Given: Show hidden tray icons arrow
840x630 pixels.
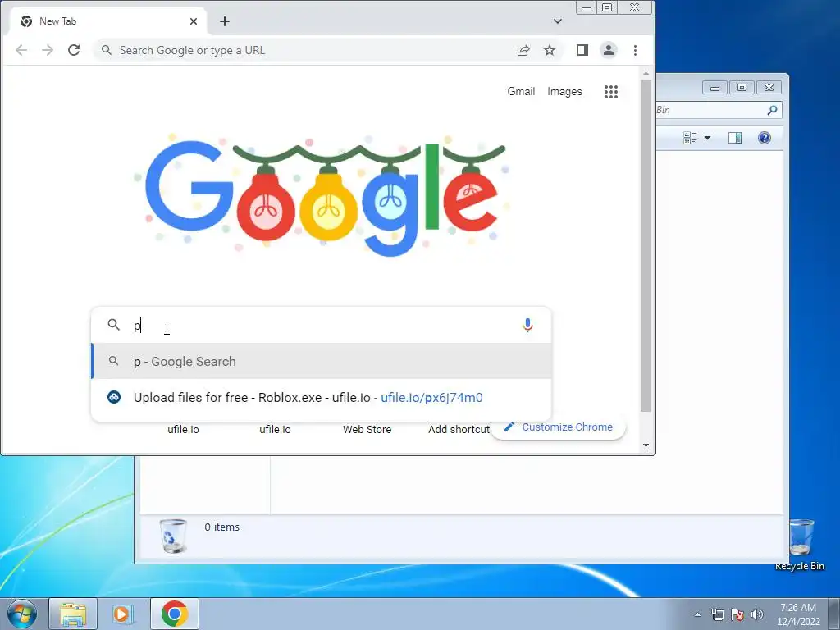Looking at the screenshot, I should pyautogui.click(x=697, y=614).
